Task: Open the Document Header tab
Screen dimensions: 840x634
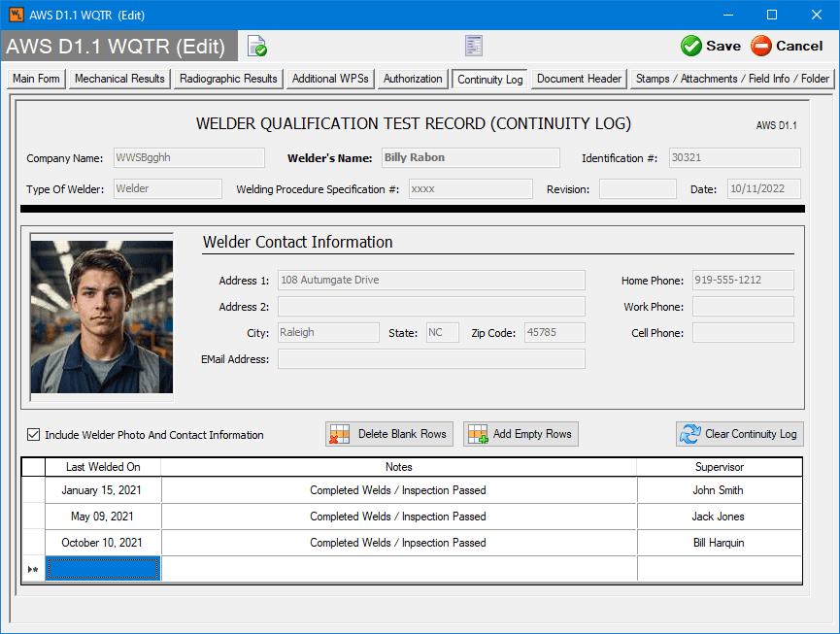Action: [579, 79]
